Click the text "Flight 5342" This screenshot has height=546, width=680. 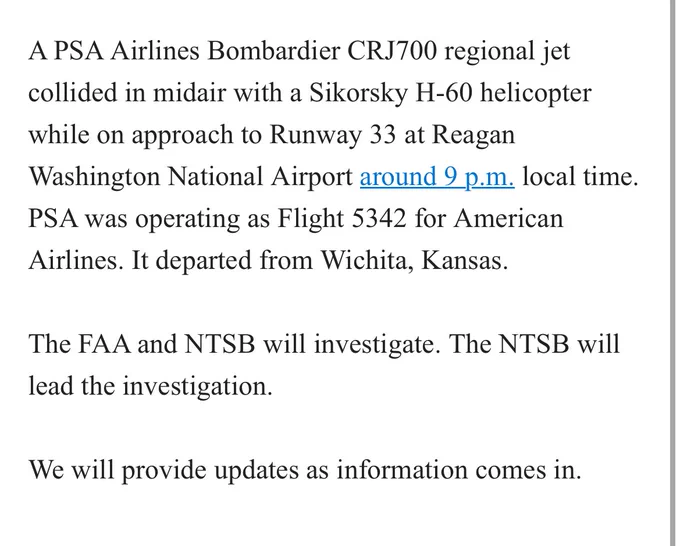point(342,219)
